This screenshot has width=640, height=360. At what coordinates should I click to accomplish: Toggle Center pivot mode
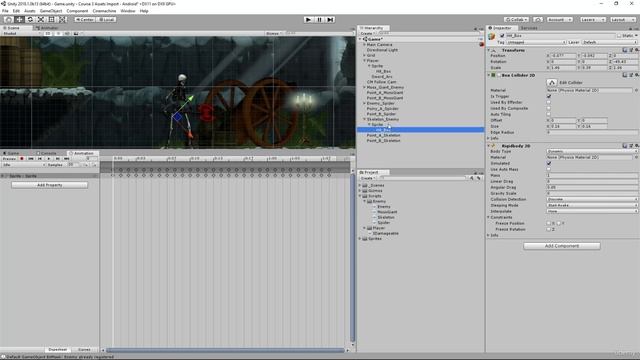click(x=84, y=19)
